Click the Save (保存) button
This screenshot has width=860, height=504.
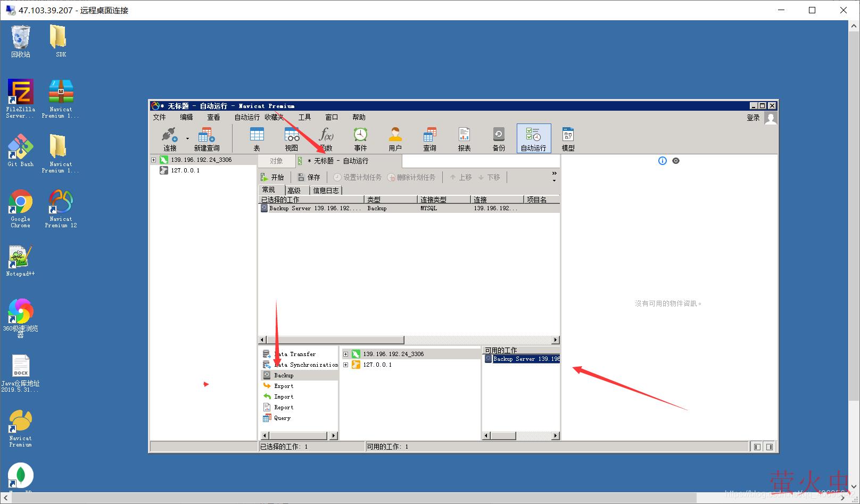tap(309, 177)
